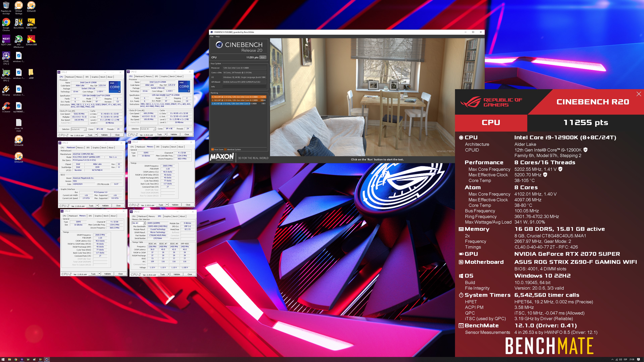644x362 pixels.
Task: Click Close button in CPU-Z Mainboard window
Action: coord(118,206)
